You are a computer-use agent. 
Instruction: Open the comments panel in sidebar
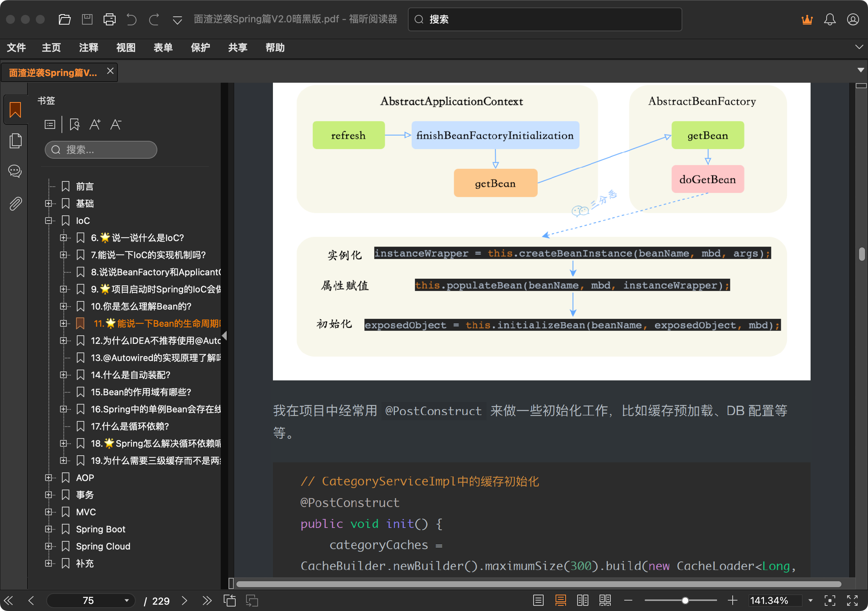tap(15, 171)
